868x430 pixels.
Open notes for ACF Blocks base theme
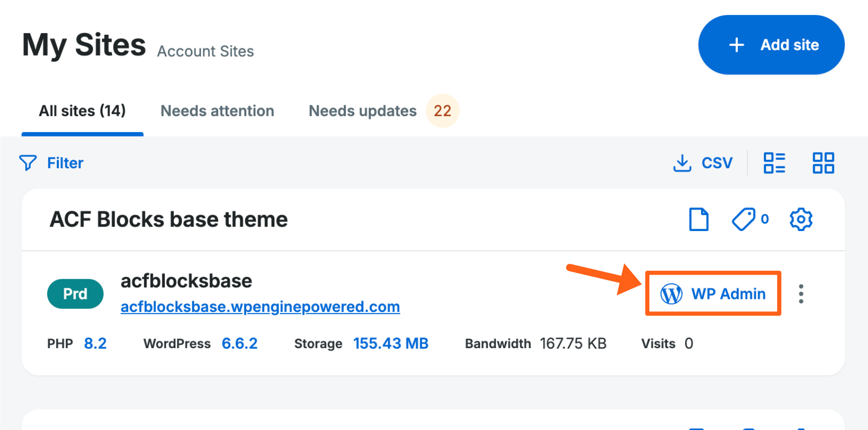pos(699,219)
